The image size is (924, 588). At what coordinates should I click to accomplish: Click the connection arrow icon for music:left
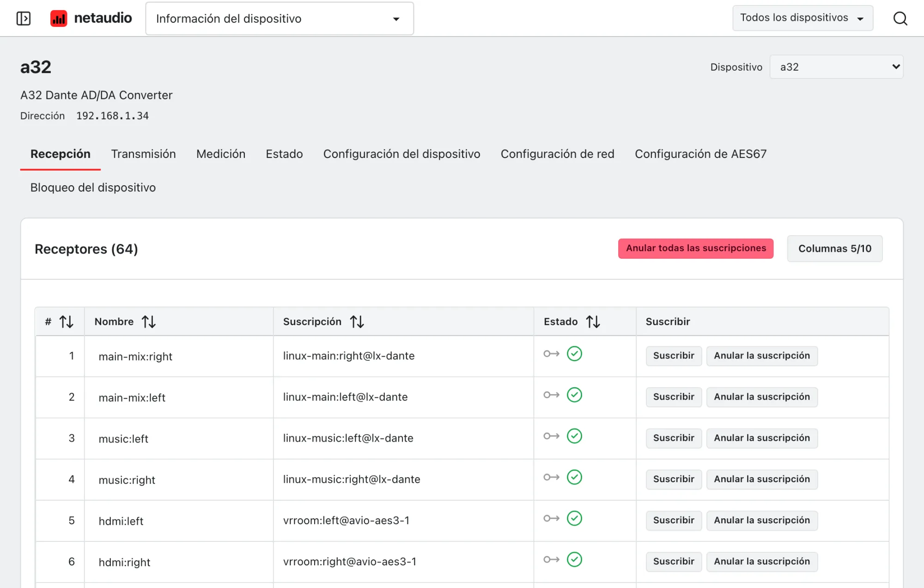552,436
